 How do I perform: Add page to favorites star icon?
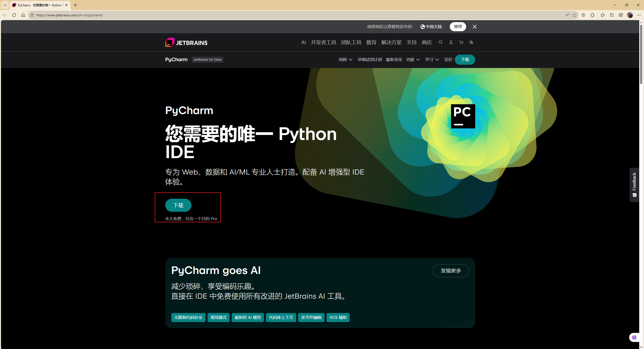[574, 15]
